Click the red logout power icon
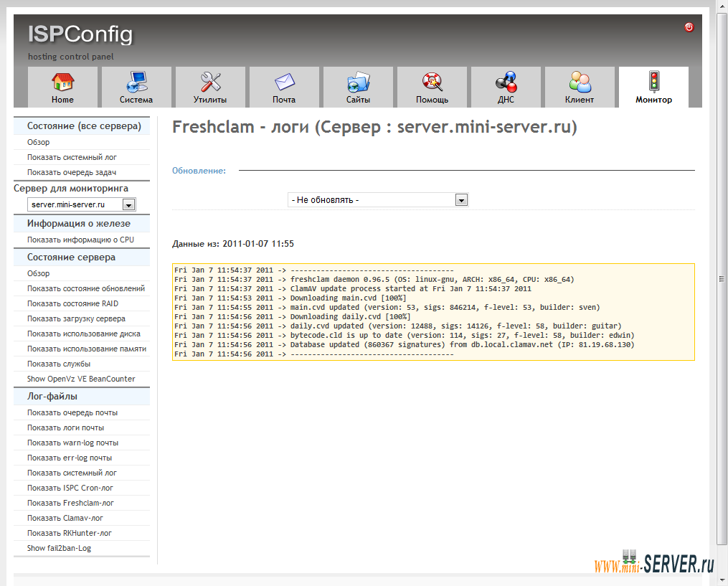This screenshot has width=728, height=586. pyautogui.click(x=689, y=27)
